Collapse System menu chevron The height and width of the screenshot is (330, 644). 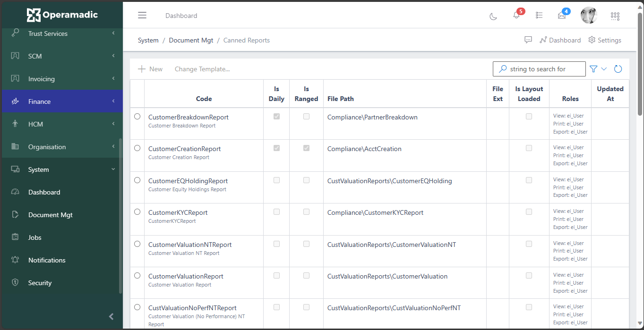pos(113,169)
